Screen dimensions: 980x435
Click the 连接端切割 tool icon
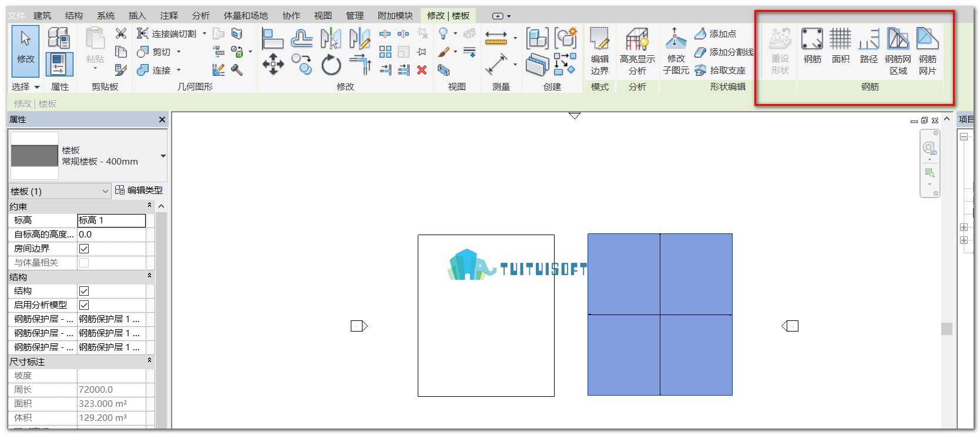click(x=143, y=34)
